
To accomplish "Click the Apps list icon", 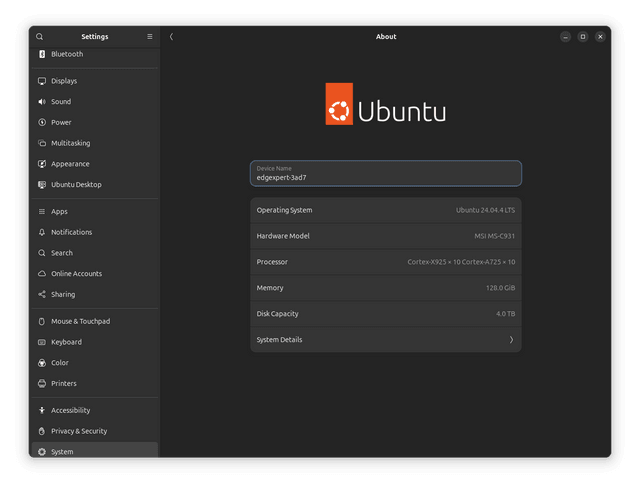I will [42, 211].
